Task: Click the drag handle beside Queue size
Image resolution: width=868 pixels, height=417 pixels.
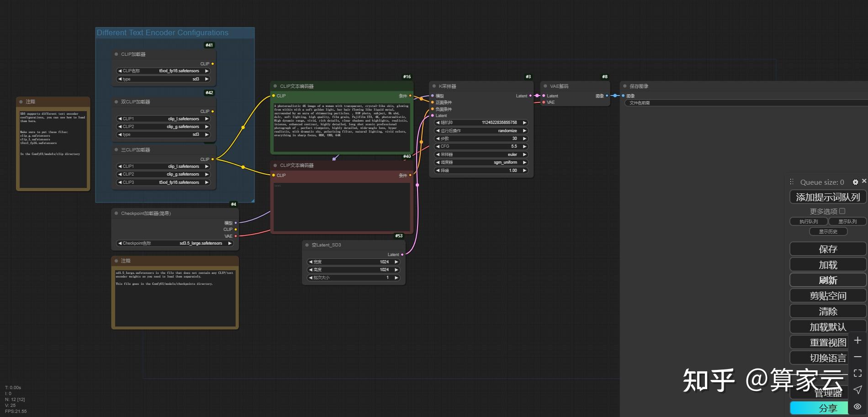Action: pos(792,182)
